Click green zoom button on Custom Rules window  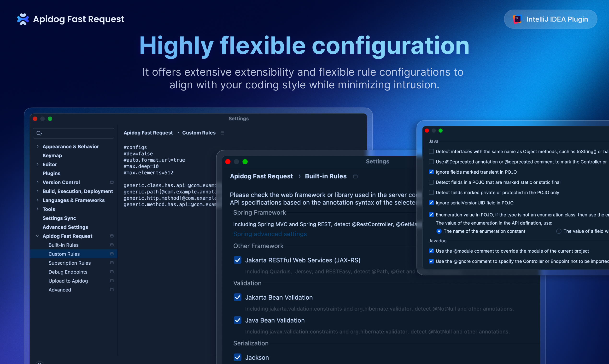pyautogui.click(x=50, y=119)
